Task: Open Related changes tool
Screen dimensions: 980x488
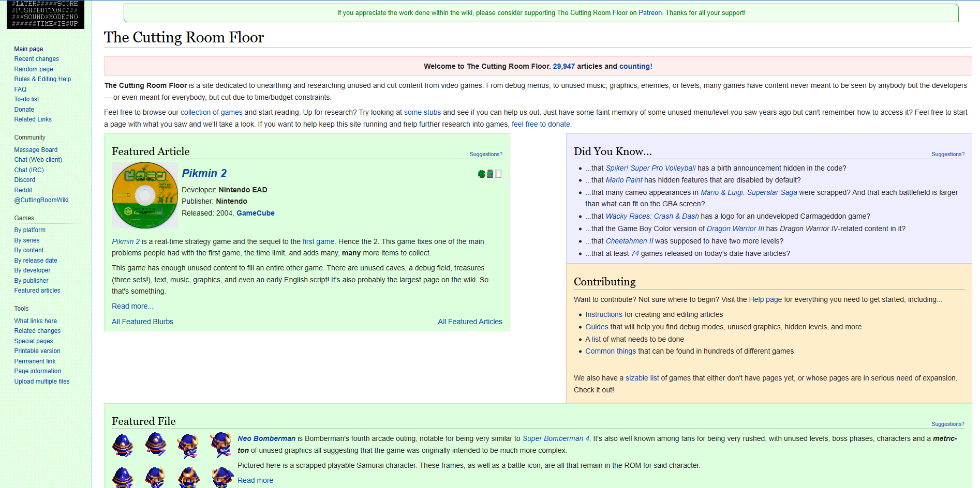Action: click(x=37, y=331)
